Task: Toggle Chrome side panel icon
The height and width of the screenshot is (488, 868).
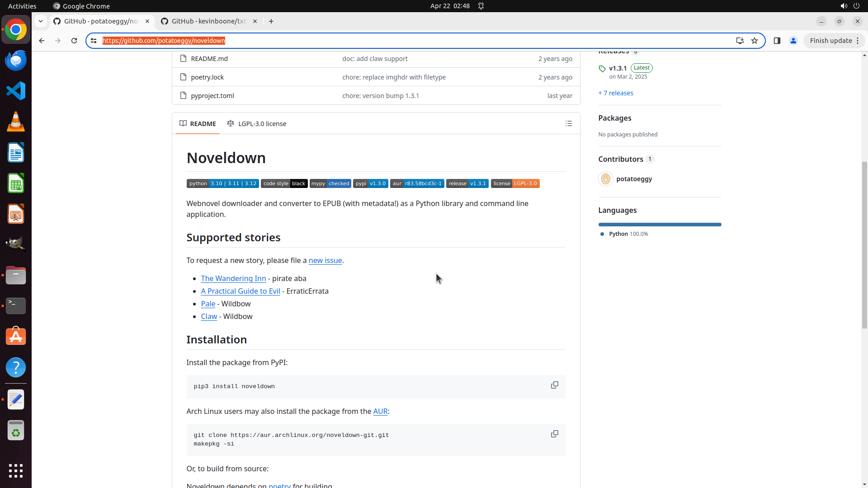Action: tap(777, 41)
